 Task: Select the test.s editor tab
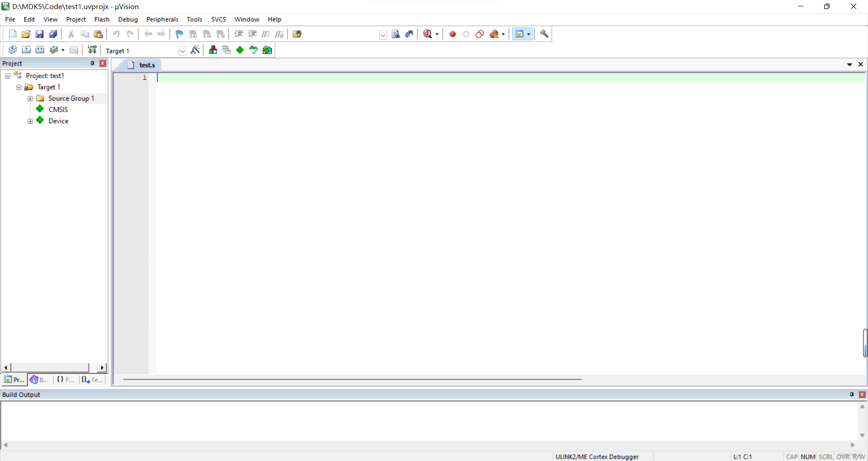[x=142, y=65]
